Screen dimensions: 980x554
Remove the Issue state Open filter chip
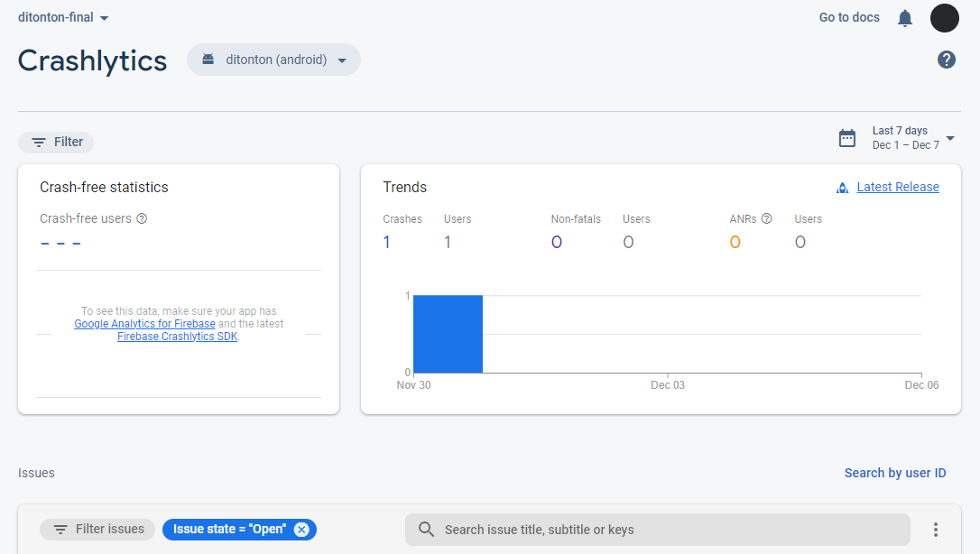[301, 530]
